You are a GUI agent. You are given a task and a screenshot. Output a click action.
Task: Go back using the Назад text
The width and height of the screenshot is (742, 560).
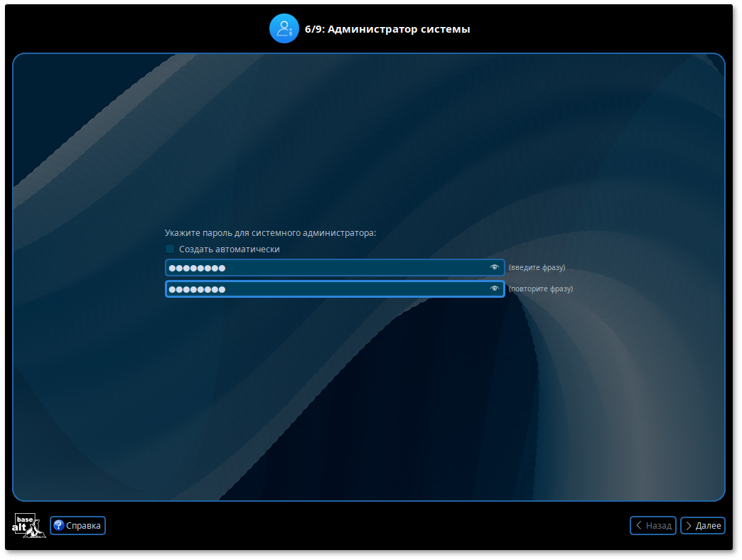coord(659,525)
